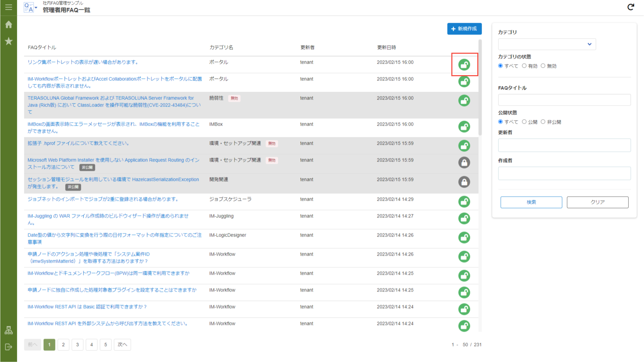Image resolution: width=644 pixels, height=362 pixels.
Task: Open the hamburger menu icon
Action: 9,7
